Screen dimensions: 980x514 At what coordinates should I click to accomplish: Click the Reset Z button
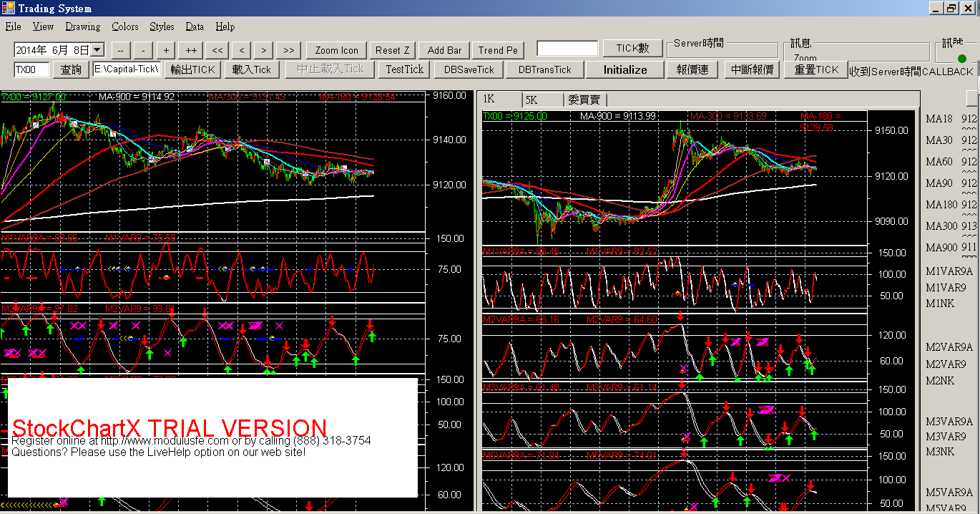393,50
